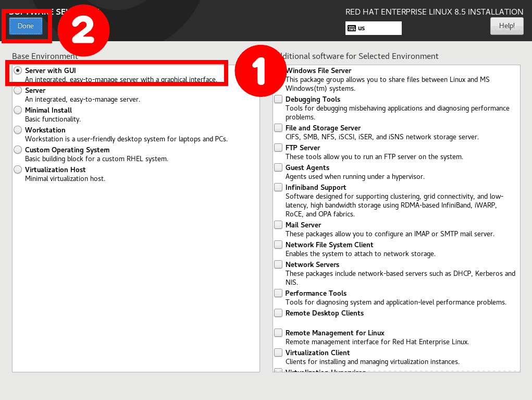Tick the FTP Server checkbox

(278, 148)
